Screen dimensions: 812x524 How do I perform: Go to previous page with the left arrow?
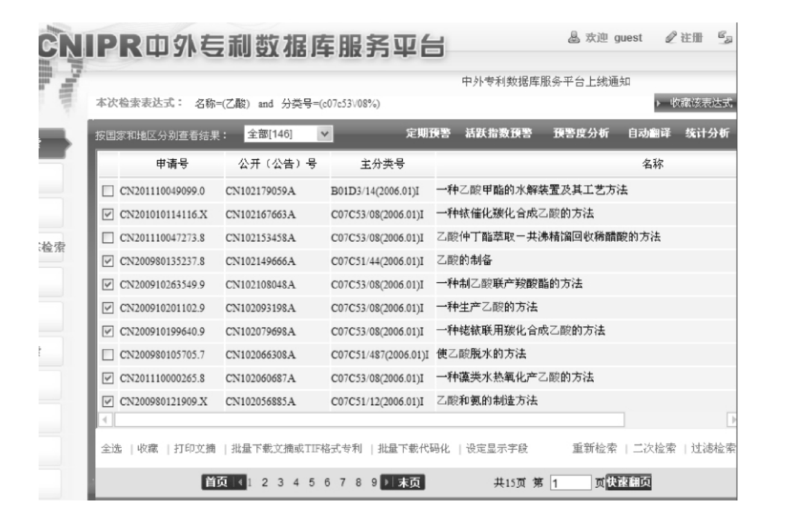[x=239, y=482]
